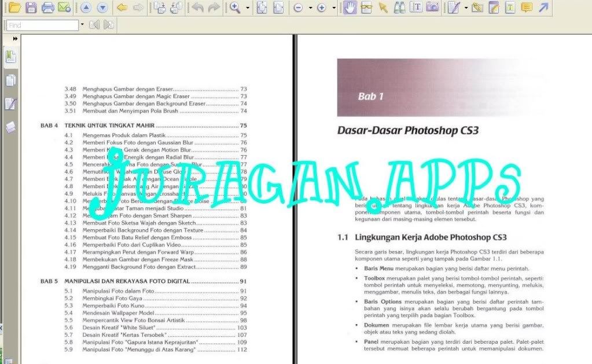Click the glasses reading view icon
This screenshot has width=592, height=364.
pos(366,8)
